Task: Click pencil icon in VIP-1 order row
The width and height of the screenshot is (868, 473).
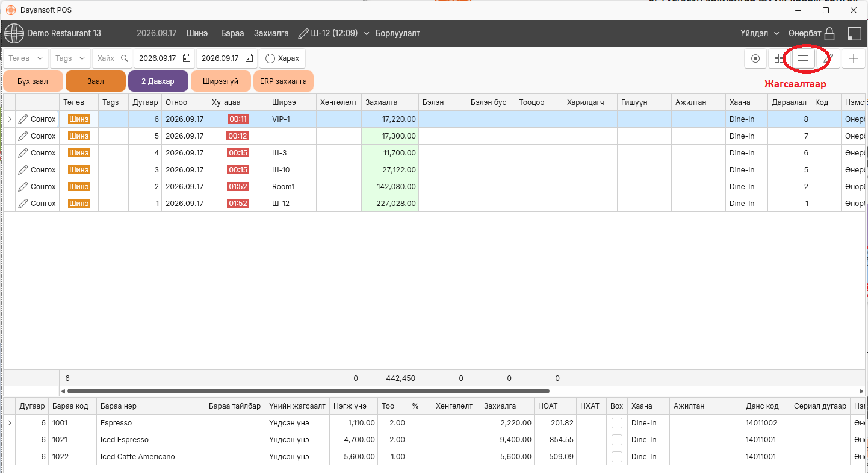Action: coord(23,119)
